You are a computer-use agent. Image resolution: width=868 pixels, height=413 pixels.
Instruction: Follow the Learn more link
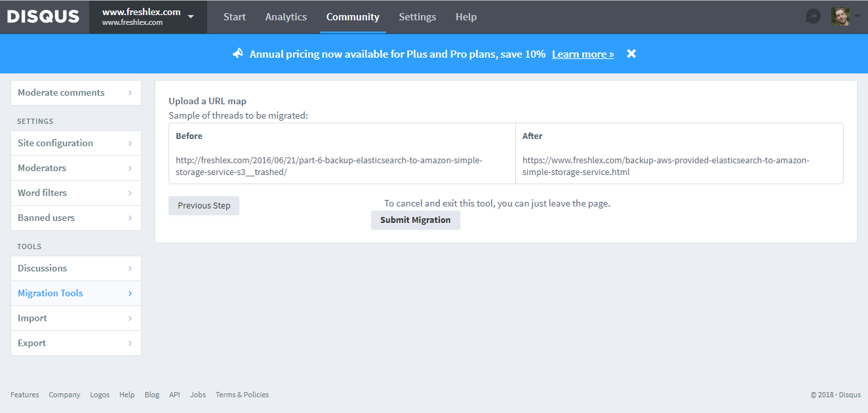point(583,54)
